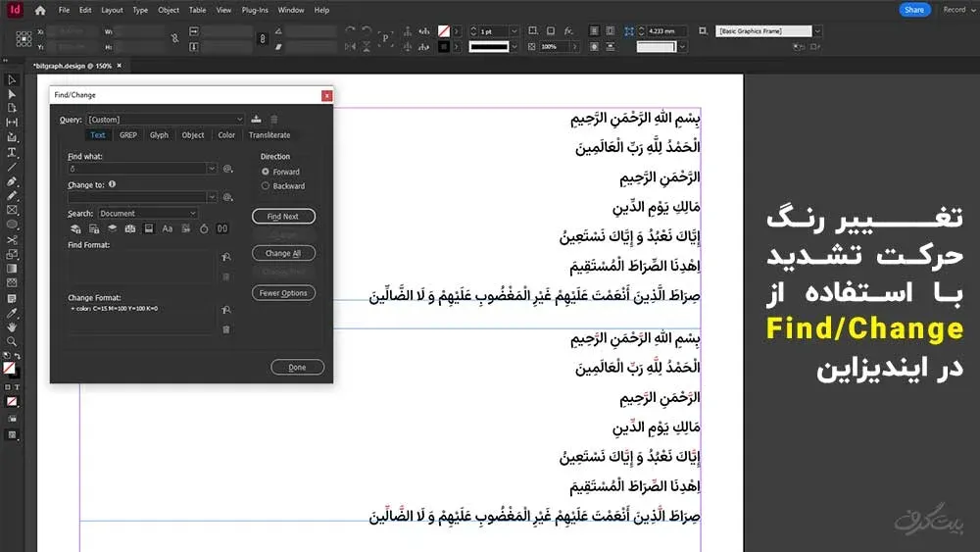Select the Pen tool
980x552 pixels.
coord(11,181)
